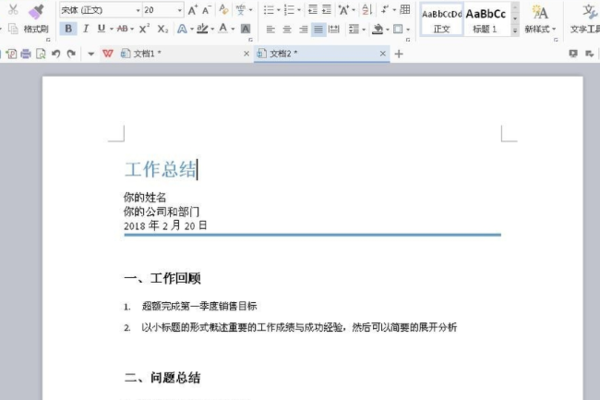
Task: Apply superscript formatting
Action: (x=144, y=29)
